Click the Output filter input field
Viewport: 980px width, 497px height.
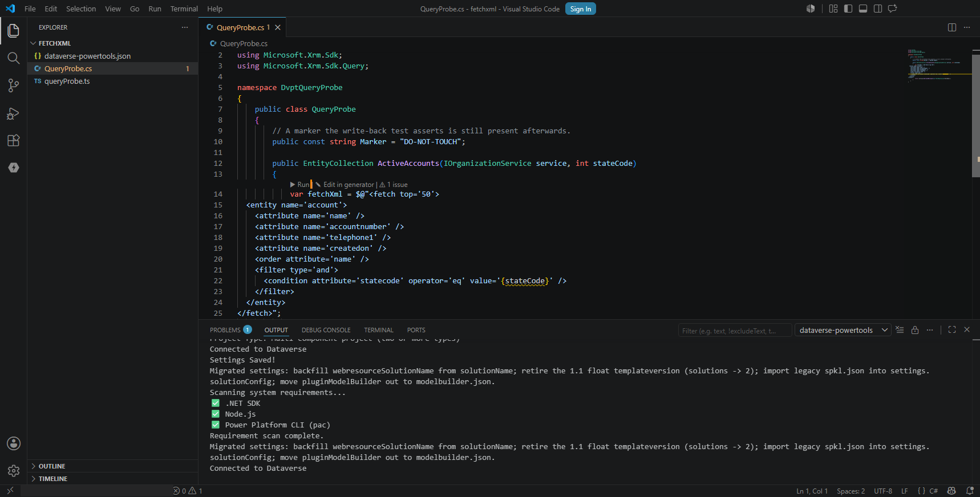[x=735, y=331]
